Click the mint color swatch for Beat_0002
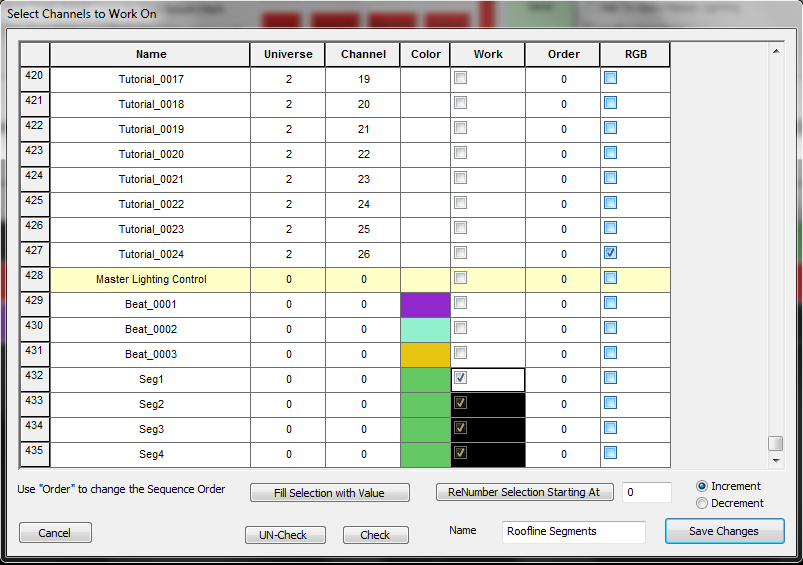 point(425,330)
